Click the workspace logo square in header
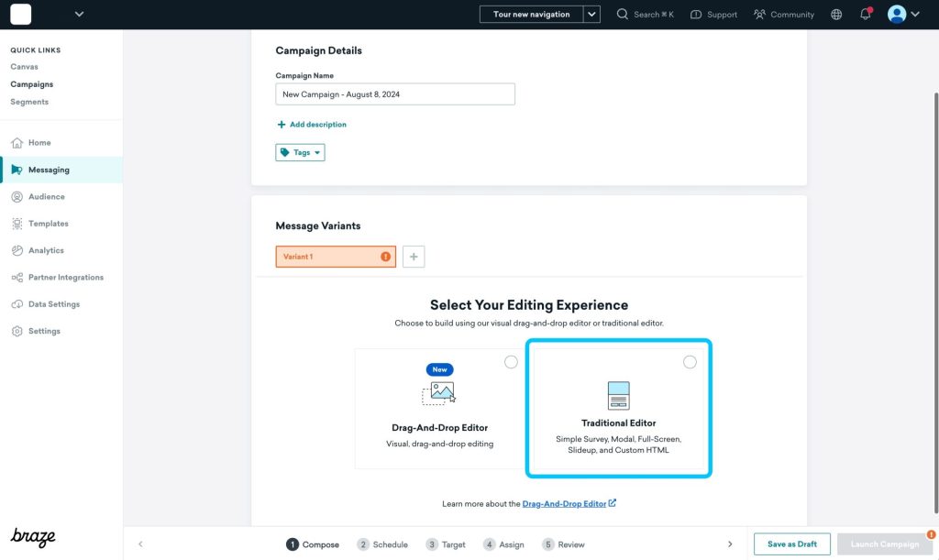This screenshot has width=939, height=560. pyautogui.click(x=20, y=15)
